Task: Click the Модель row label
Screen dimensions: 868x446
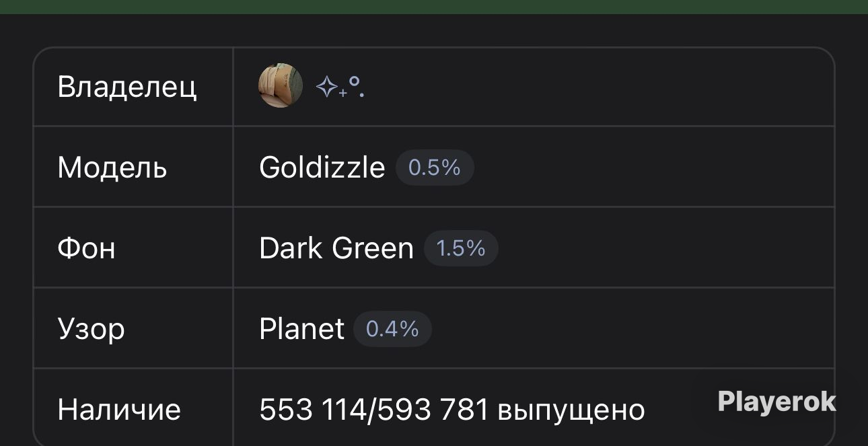Action: [x=112, y=168]
